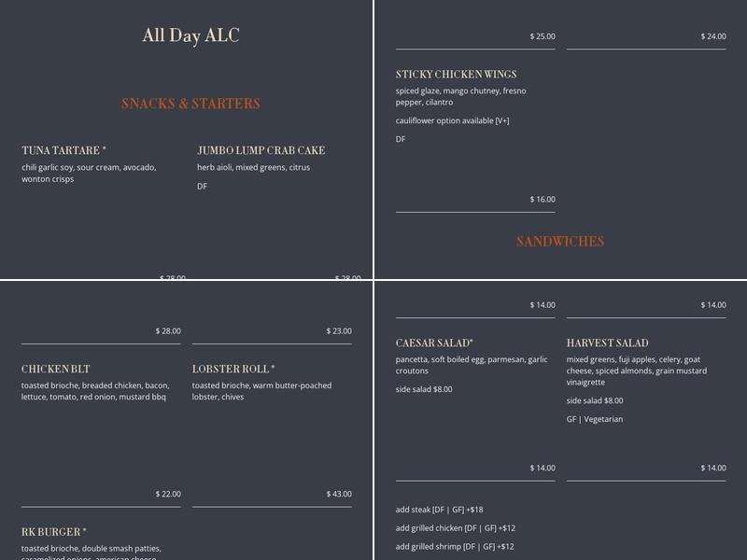747x560 pixels.
Task: Click the GF | Vegetarian dietary label
Action: click(594, 419)
